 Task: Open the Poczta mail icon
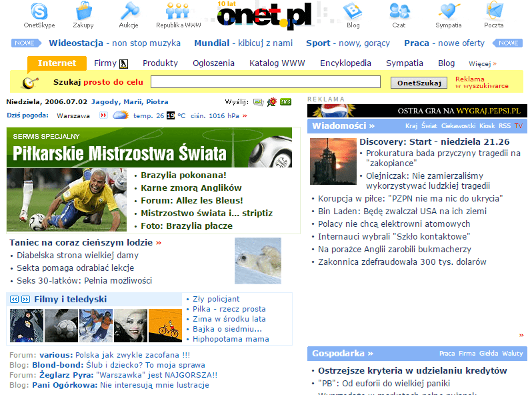click(x=494, y=15)
